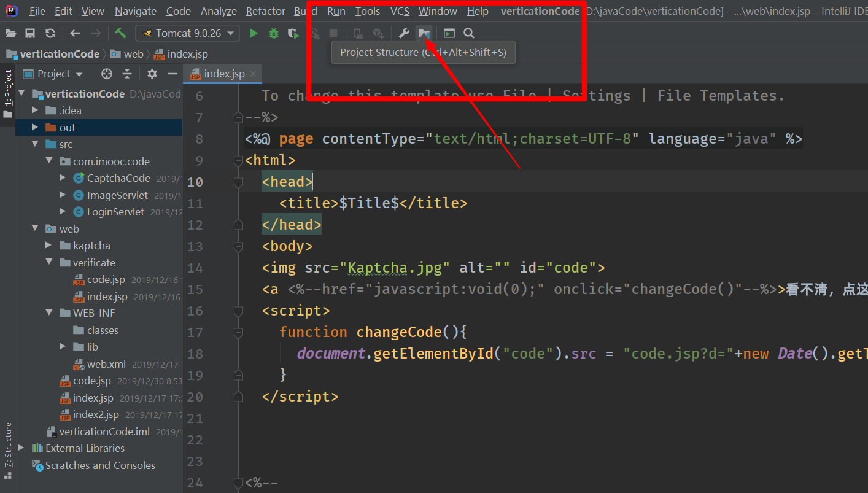
Task: Navigate forward using the right arrow icon
Action: [x=96, y=33]
